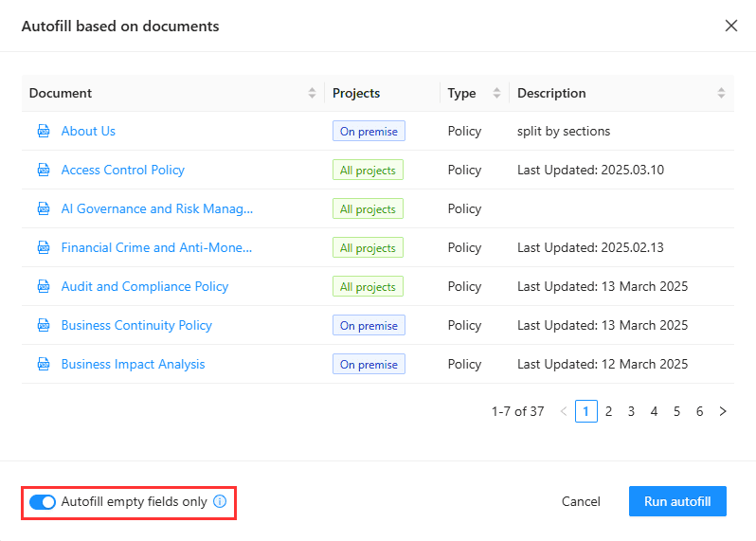This screenshot has width=756, height=541.
Task: Click the Projects column header
Action: (x=356, y=93)
